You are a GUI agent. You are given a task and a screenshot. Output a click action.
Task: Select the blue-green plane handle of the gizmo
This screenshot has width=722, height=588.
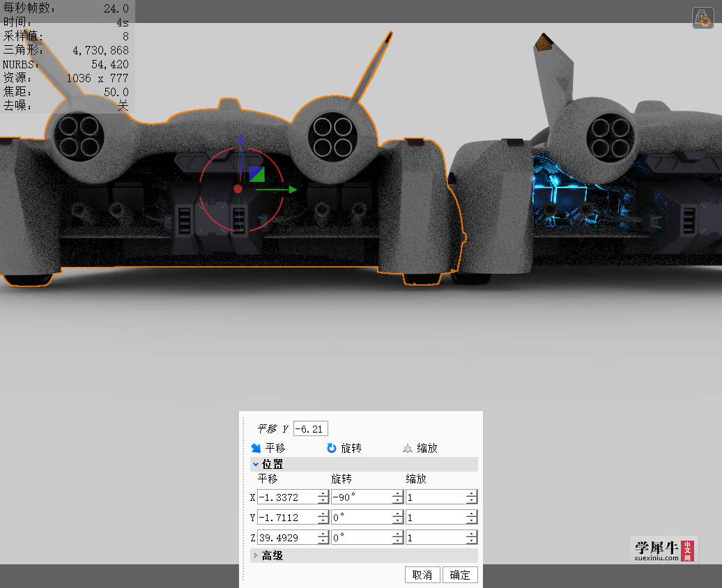coord(257,174)
